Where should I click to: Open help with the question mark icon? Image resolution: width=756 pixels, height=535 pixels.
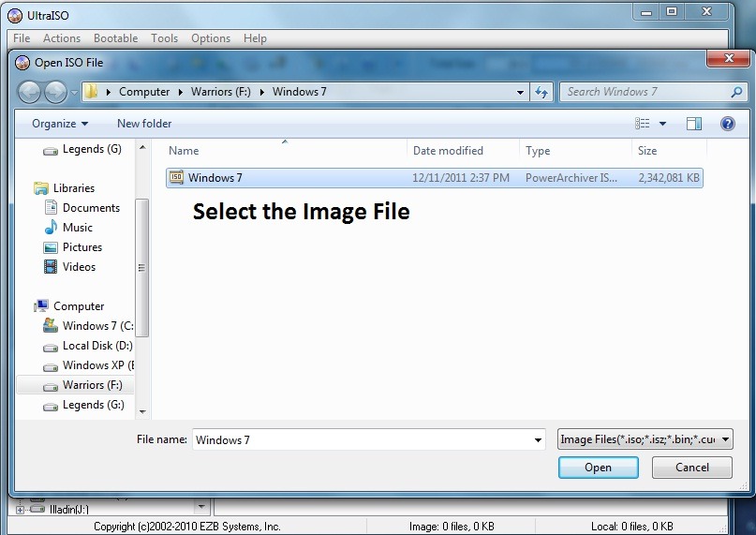click(727, 124)
